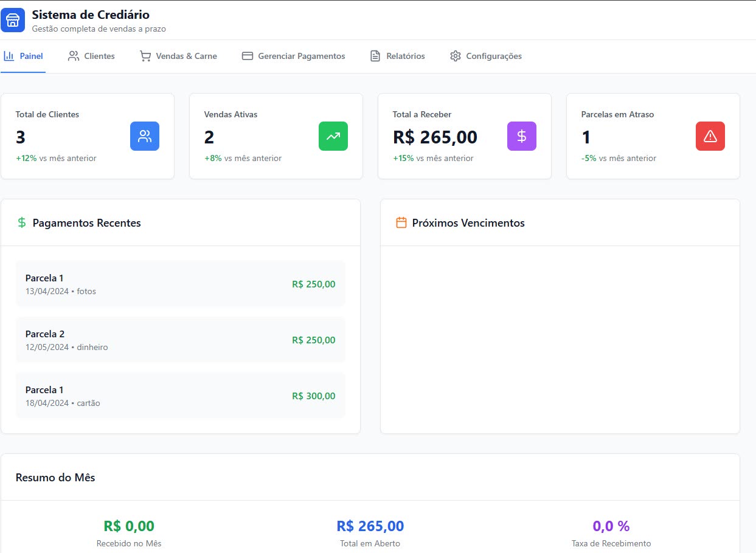Viewport: 756px width, 553px height.
Task: Click the shopping cart icon in navigation
Action: pyautogui.click(x=145, y=56)
